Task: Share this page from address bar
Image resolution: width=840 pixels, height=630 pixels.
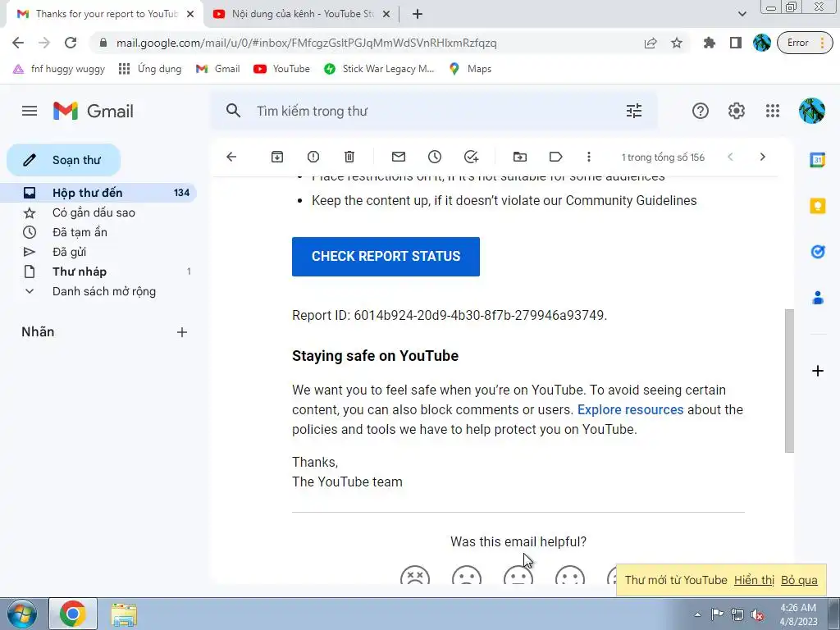Action: 651,43
